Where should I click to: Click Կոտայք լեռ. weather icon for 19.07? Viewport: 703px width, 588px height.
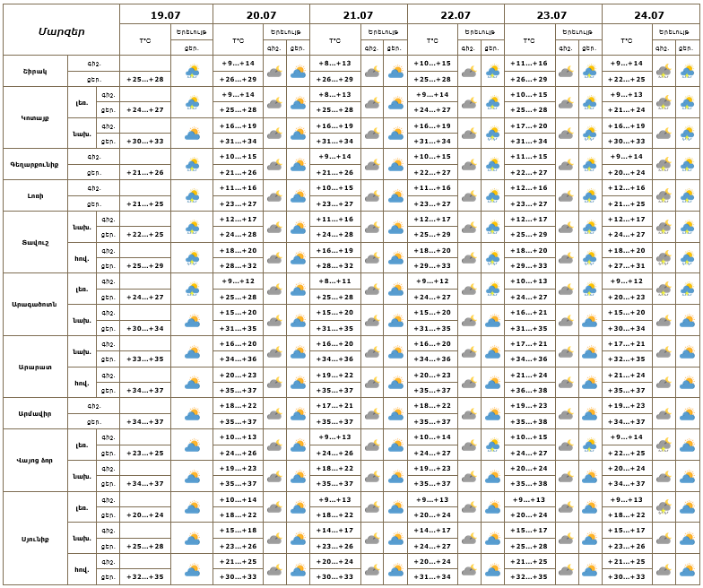pyautogui.click(x=192, y=103)
